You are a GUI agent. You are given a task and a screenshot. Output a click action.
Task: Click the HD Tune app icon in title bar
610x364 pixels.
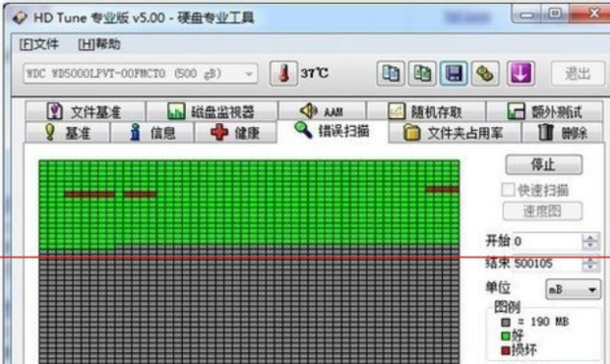(x=20, y=18)
